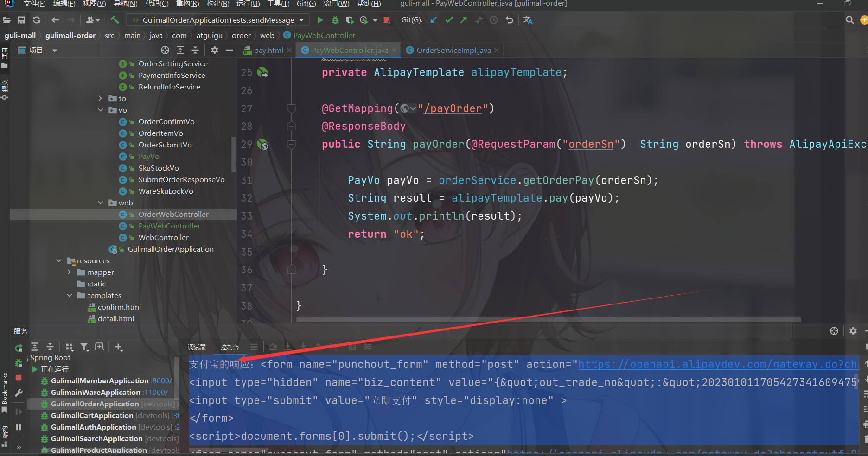Viewport: 868px width, 456px height.
Task: Pause the program in the Services sidebar
Action: (19, 427)
